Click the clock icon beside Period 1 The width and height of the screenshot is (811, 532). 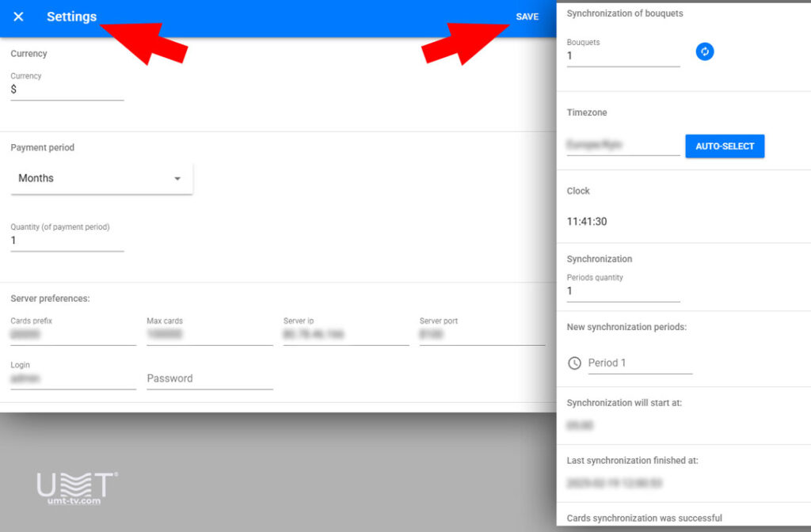coord(573,363)
